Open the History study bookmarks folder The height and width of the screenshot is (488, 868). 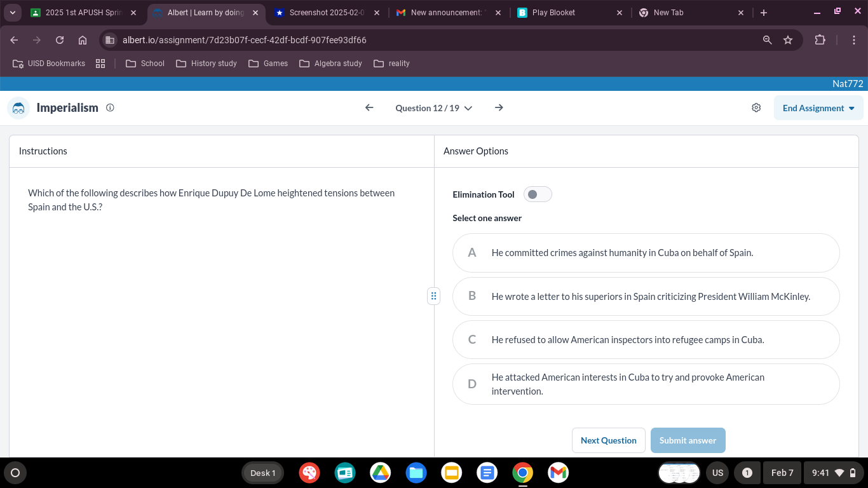click(x=207, y=64)
